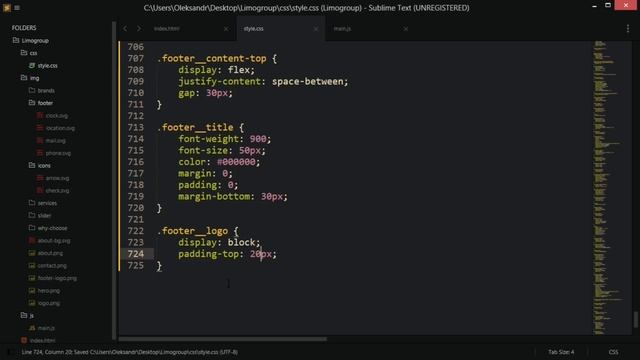Open footer-logo.png image icon in sidebar

[32, 278]
